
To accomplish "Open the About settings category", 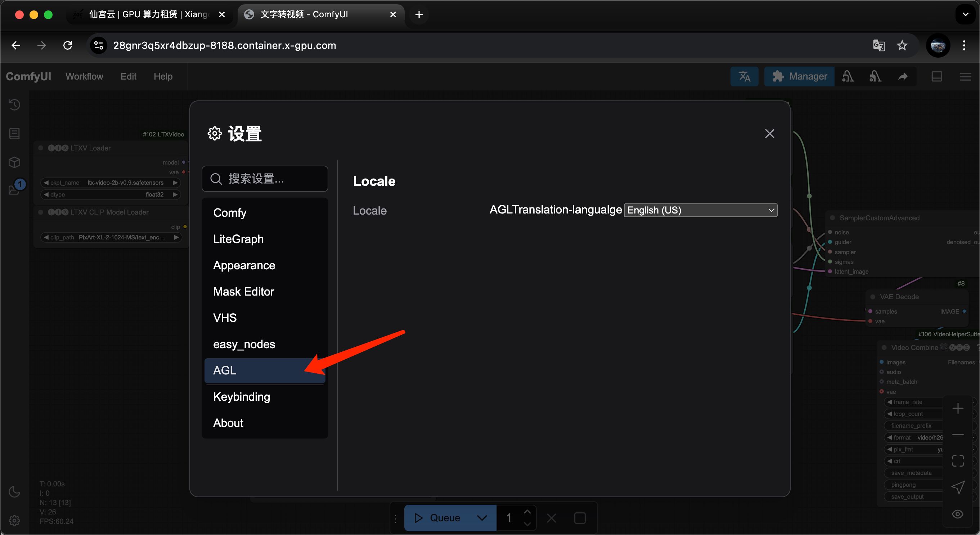I will click(265, 423).
